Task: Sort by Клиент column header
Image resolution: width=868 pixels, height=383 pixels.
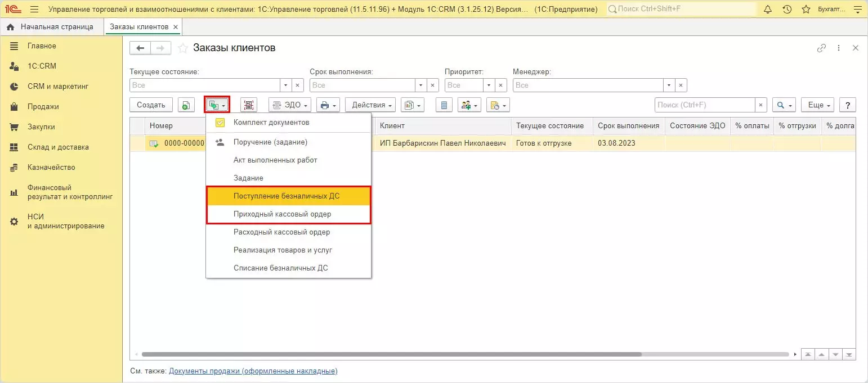Action: click(x=443, y=126)
